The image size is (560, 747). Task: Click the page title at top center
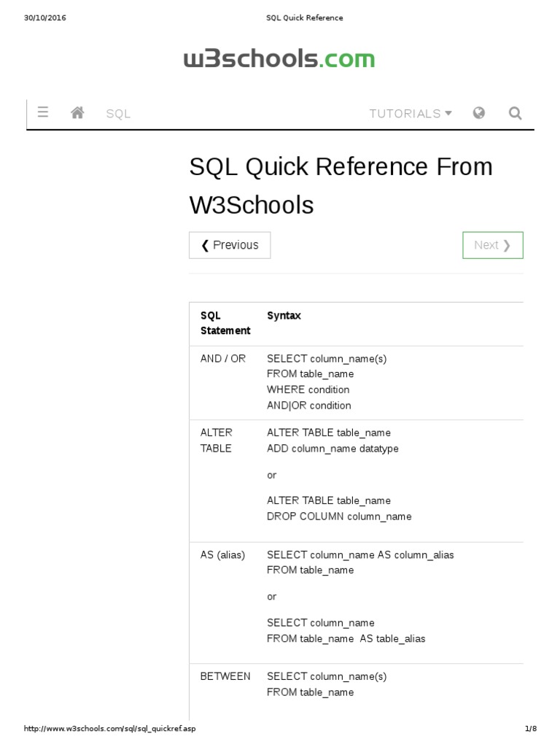[x=304, y=18]
